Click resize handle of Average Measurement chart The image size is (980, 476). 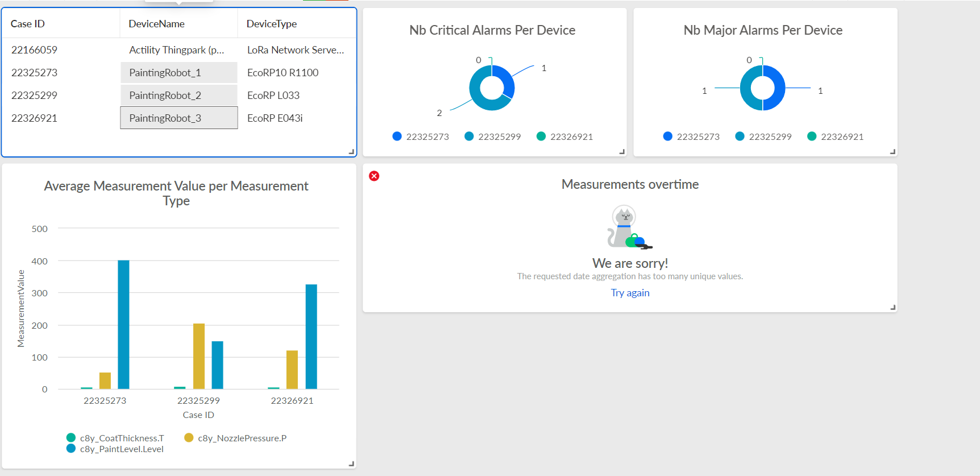[x=351, y=464]
